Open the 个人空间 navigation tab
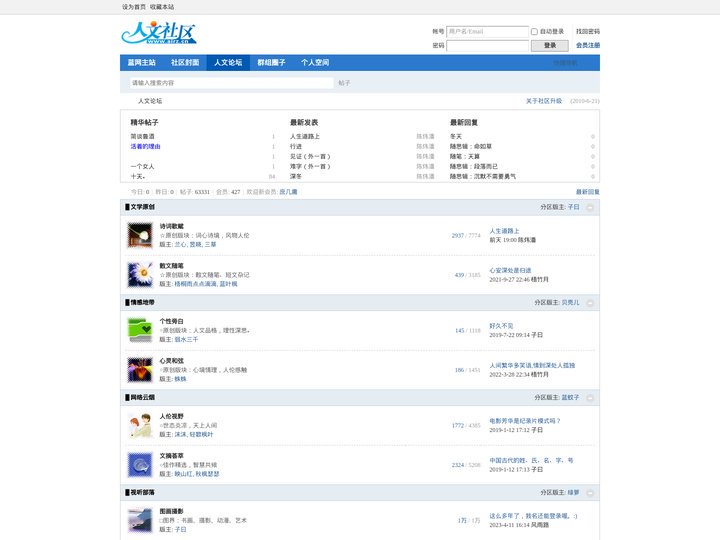The image size is (720, 540). click(x=315, y=62)
